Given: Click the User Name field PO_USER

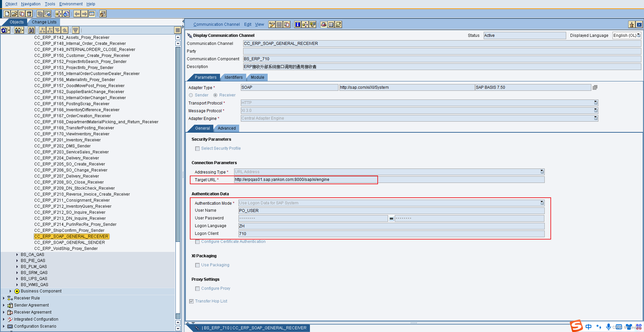Looking at the screenshot, I should point(391,211).
